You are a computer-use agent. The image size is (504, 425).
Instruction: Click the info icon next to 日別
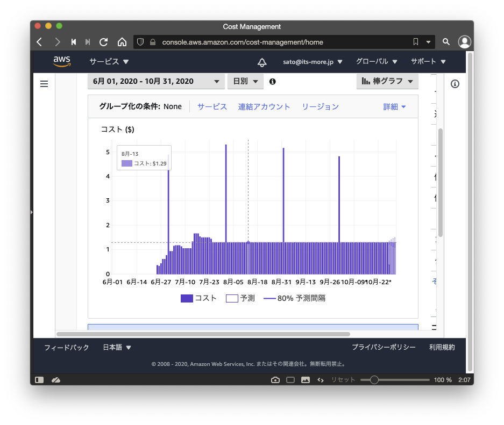pyautogui.click(x=273, y=82)
